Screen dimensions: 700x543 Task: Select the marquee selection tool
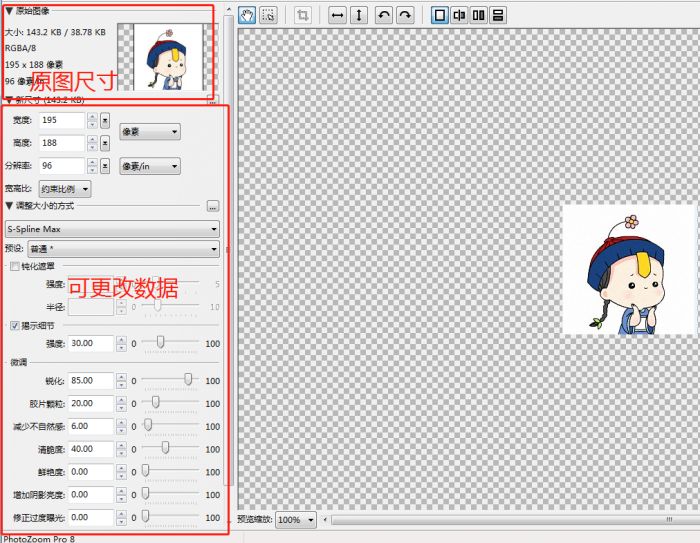268,15
